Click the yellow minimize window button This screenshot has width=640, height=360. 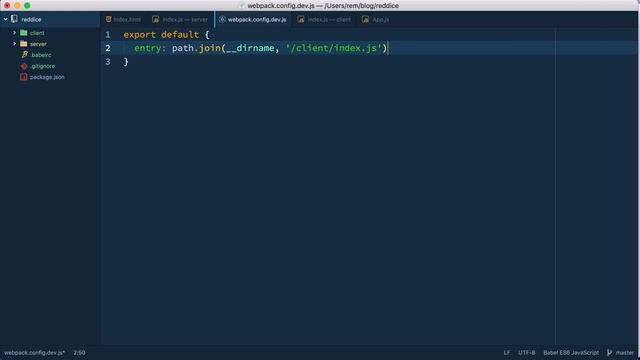pyautogui.click(x=17, y=6)
